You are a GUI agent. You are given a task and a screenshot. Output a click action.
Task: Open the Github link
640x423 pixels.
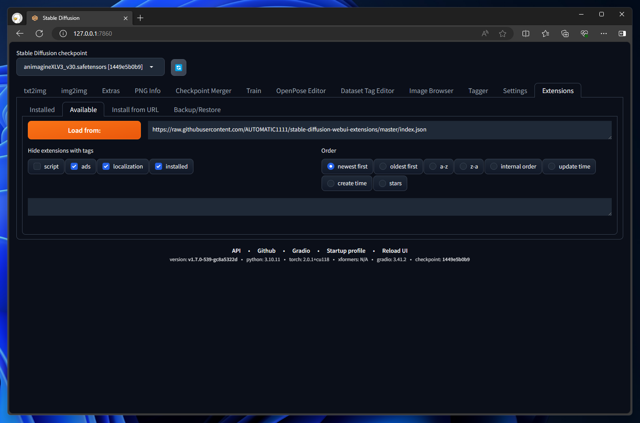pyautogui.click(x=266, y=251)
